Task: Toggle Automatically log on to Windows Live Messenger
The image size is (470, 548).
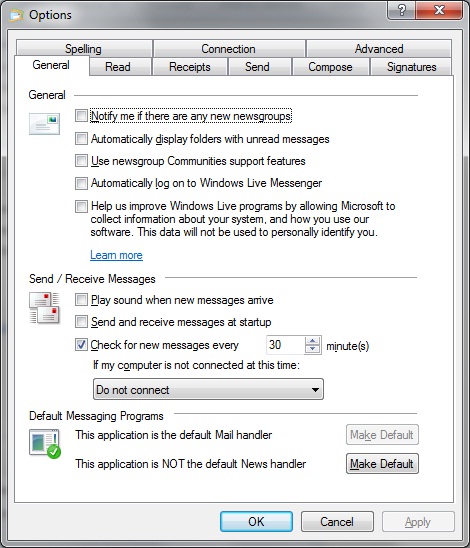Action: (x=81, y=183)
